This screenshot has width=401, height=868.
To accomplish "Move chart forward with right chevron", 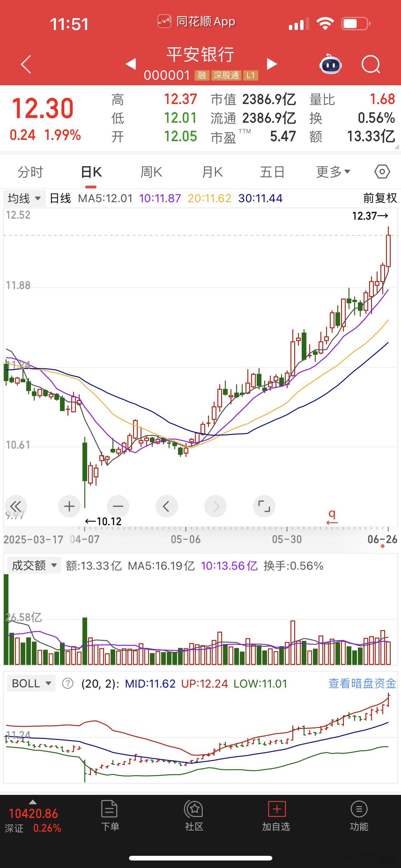I will (x=215, y=506).
